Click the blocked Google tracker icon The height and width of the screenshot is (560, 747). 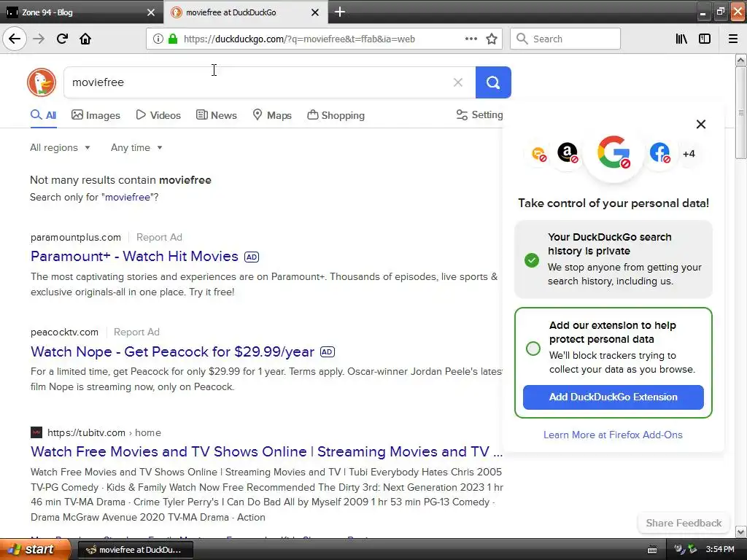pos(614,153)
